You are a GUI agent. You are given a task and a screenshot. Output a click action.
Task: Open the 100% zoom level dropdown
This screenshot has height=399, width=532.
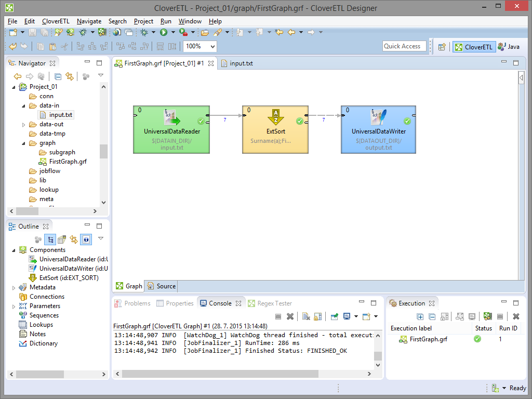tap(212, 46)
